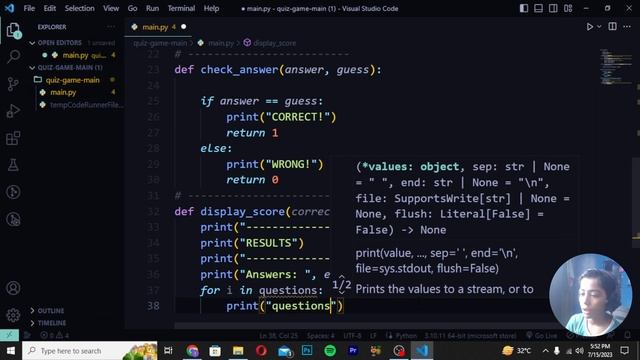This screenshot has height=360, width=640.
Task: Open Premiere Pro from the taskbar
Action: coord(353,351)
